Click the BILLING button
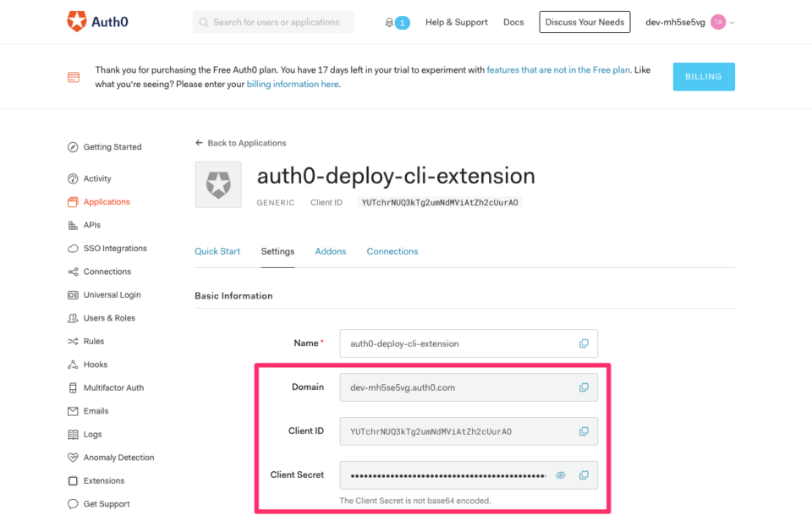 [x=704, y=76]
